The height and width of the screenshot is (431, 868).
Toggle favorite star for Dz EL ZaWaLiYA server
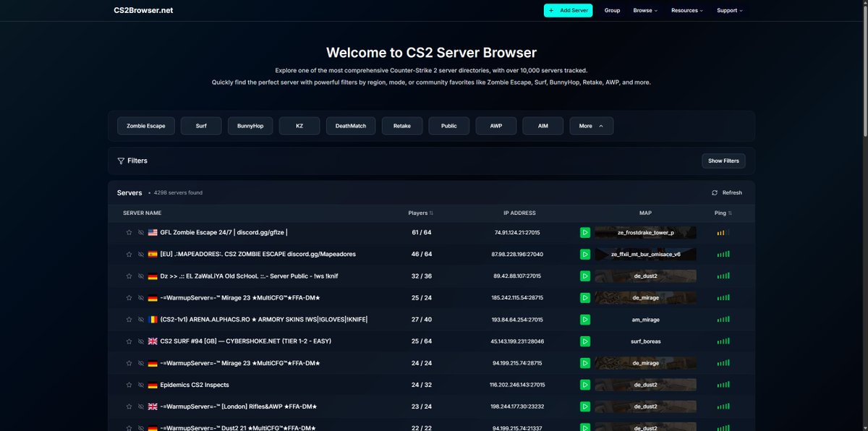click(129, 276)
